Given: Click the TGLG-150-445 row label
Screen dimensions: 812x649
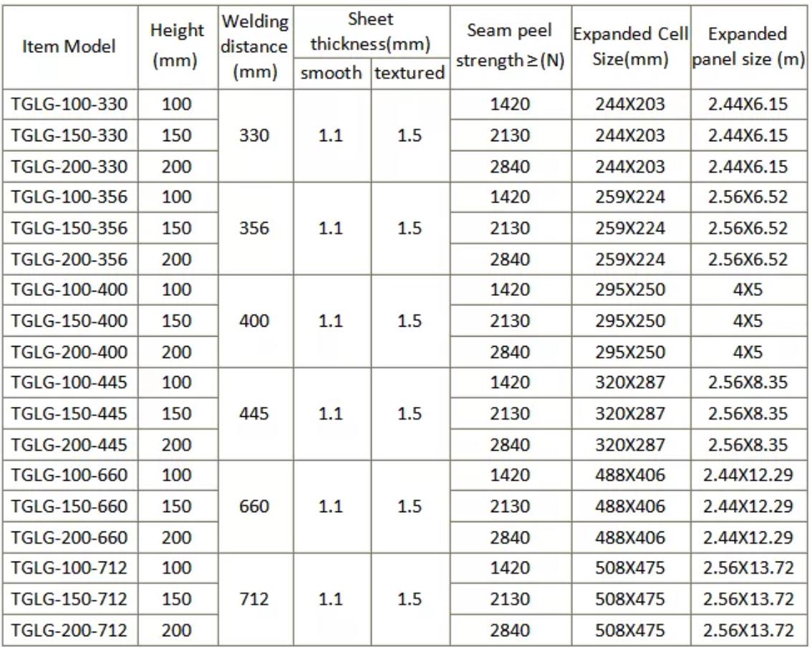Looking at the screenshot, I should [69, 414].
